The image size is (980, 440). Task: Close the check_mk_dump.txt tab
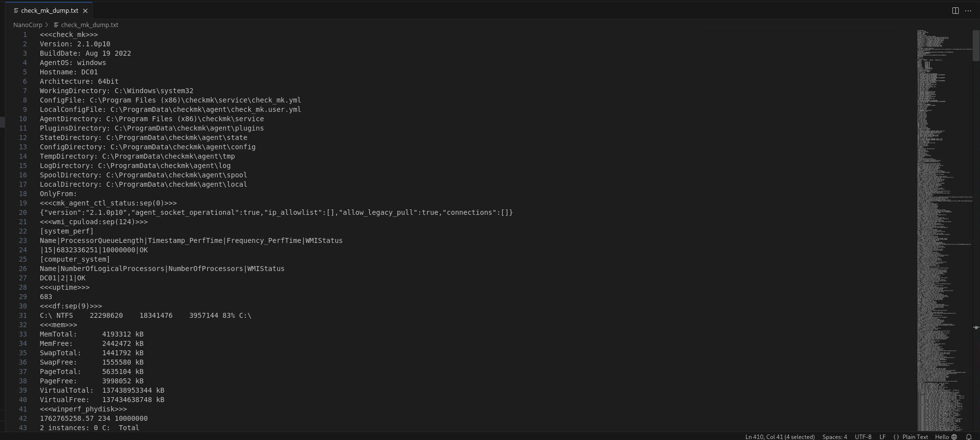tap(85, 10)
